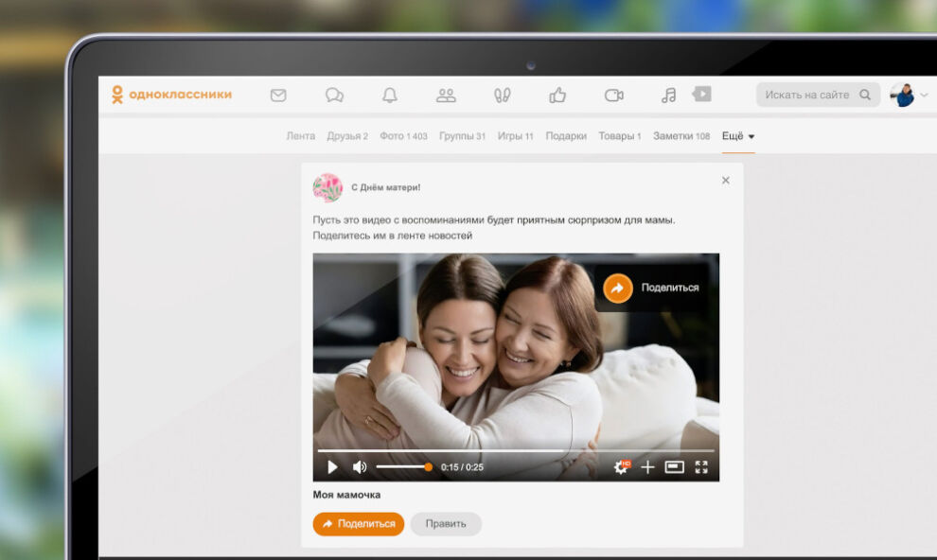Open the Video camera icon
Viewport: 937px width, 560px height.
click(x=613, y=95)
